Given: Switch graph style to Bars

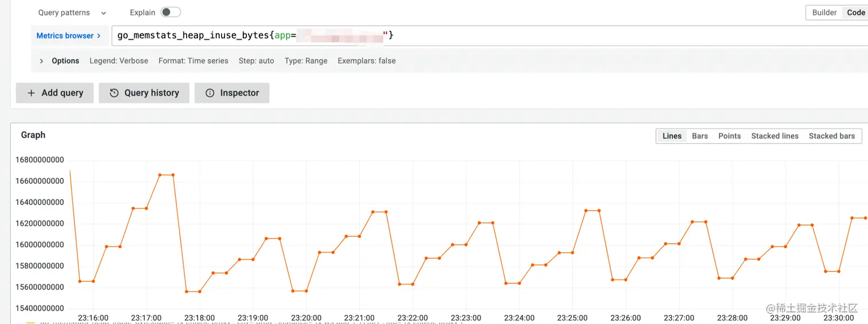Looking at the screenshot, I should pyautogui.click(x=700, y=136).
